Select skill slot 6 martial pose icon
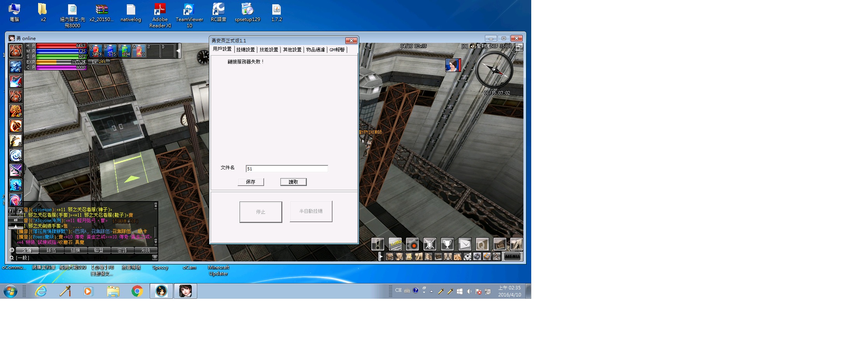Image resolution: width=868 pixels, height=354 pixels. click(16, 140)
